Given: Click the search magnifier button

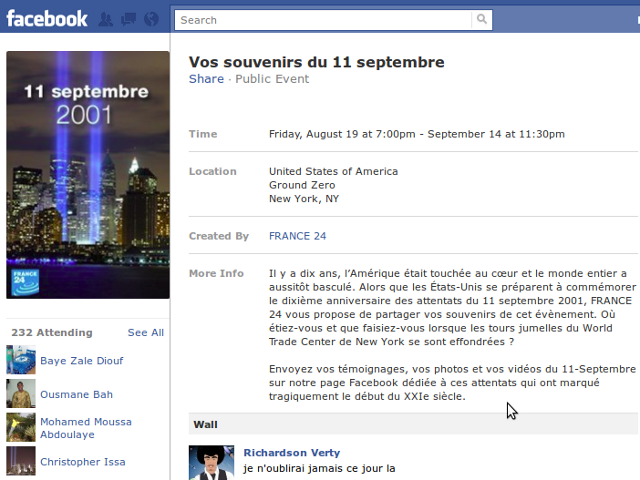Looking at the screenshot, I should (x=482, y=20).
